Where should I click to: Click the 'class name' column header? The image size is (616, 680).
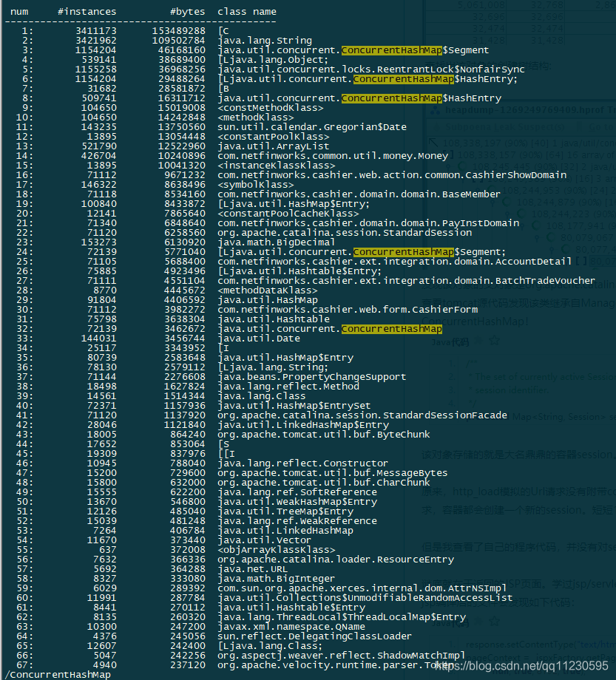click(247, 12)
